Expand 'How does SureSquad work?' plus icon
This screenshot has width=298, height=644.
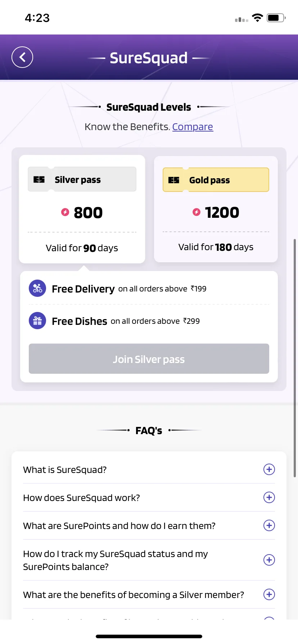click(269, 497)
